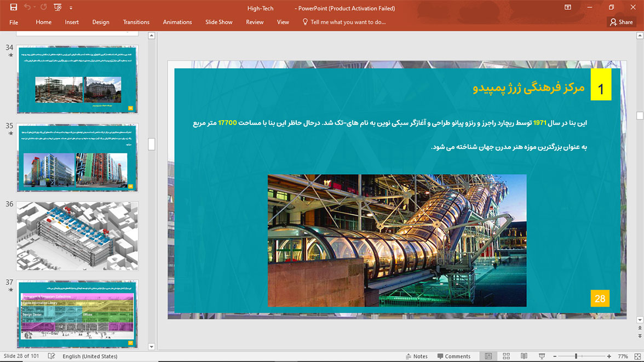Fit slide to current window
Image resolution: width=644 pixels, height=362 pixels.
(x=637, y=356)
